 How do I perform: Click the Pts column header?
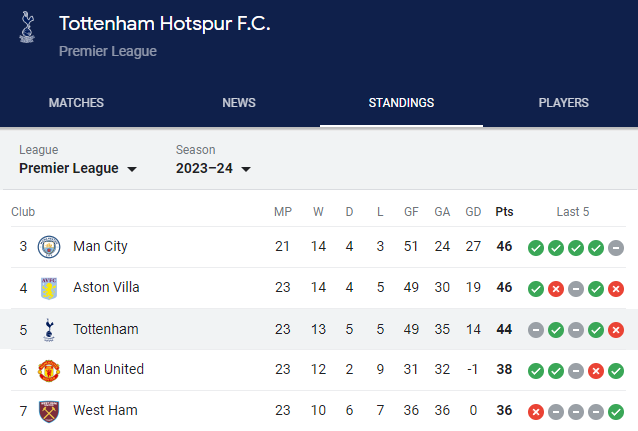click(504, 212)
